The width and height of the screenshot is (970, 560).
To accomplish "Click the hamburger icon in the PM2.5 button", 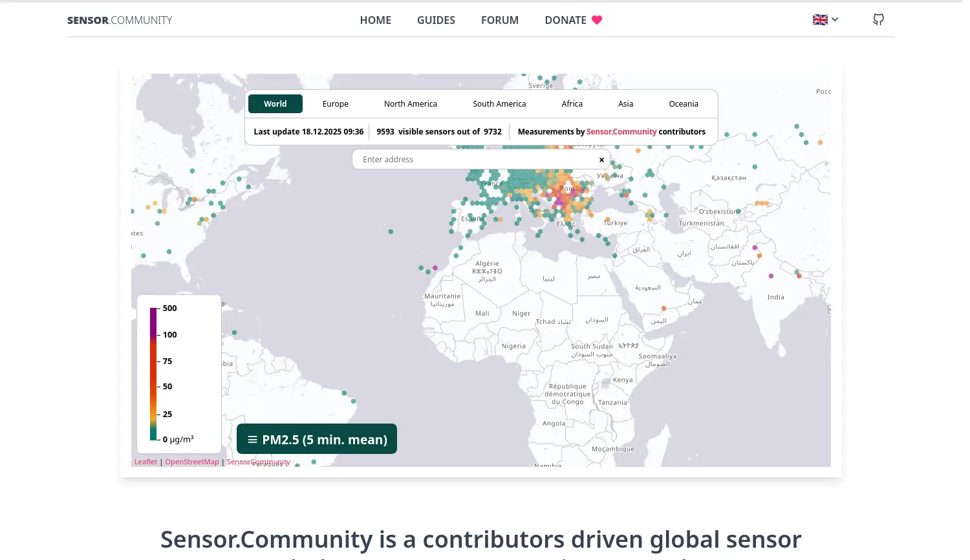I will tap(252, 439).
